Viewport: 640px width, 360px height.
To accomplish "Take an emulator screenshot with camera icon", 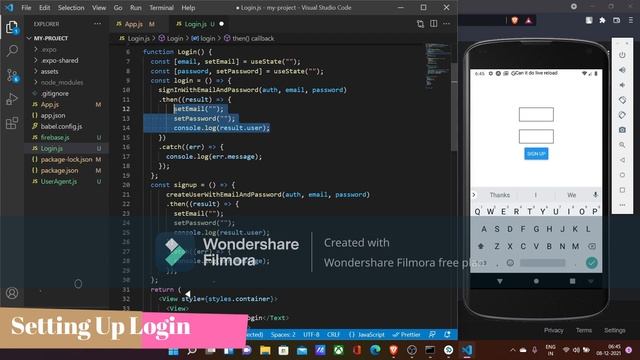I will click(x=622, y=130).
